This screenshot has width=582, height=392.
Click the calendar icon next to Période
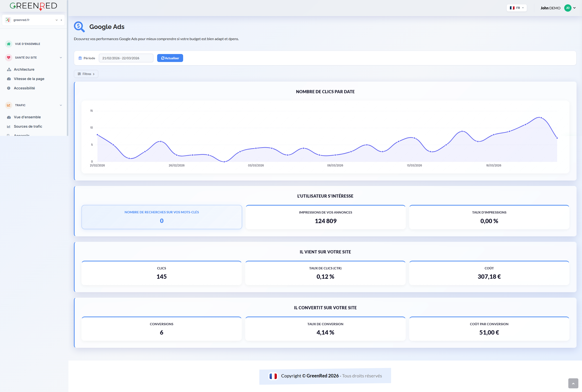pyautogui.click(x=80, y=58)
